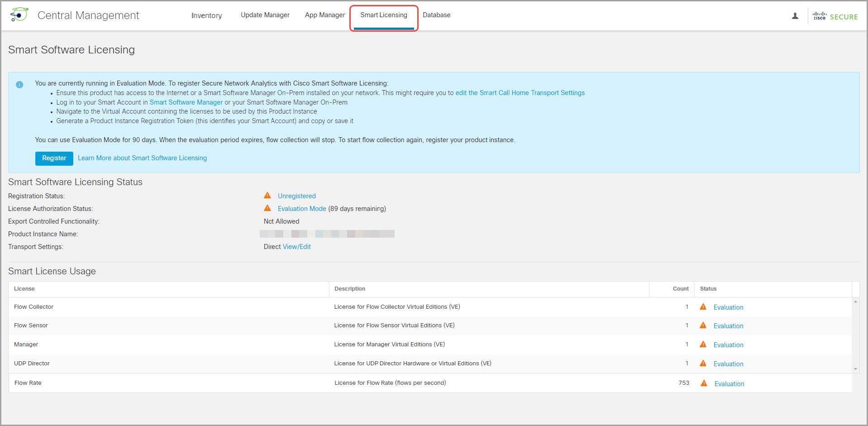The height and width of the screenshot is (426, 868).
Task: Click Evaluation status for Flow Collector
Action: (729, 307)
